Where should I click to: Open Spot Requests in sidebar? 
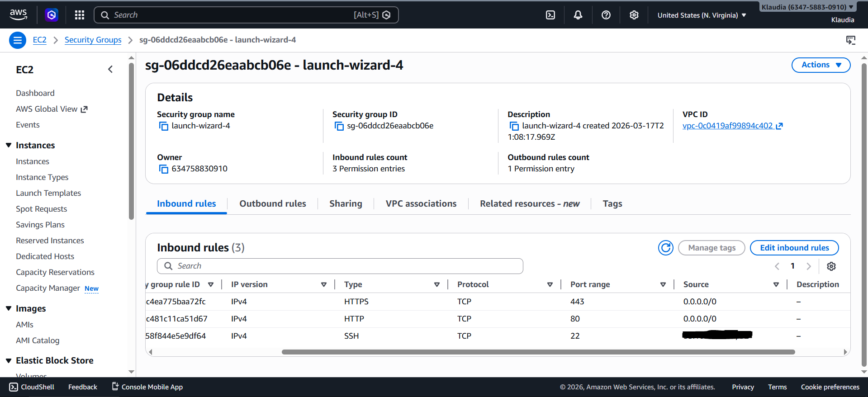[x=42, y=209]
